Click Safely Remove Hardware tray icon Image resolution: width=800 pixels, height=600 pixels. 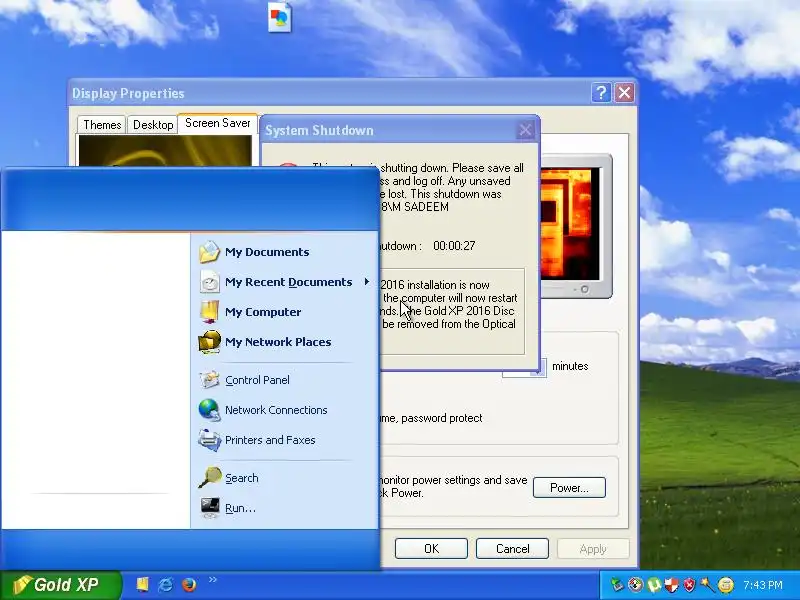point(617,585)
